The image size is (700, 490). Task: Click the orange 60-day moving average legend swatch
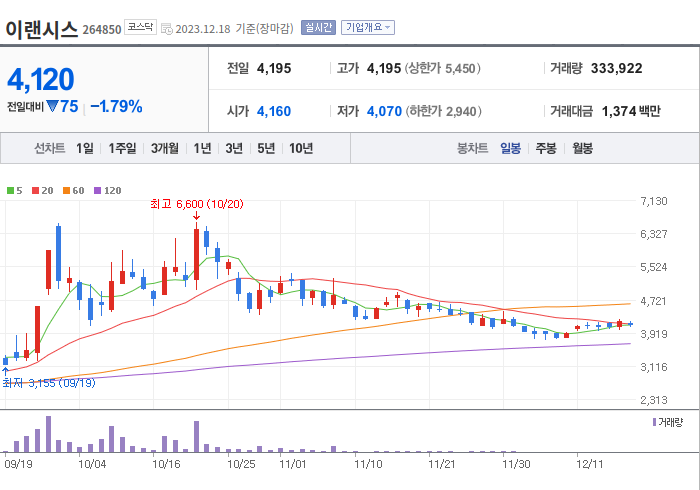67,191
